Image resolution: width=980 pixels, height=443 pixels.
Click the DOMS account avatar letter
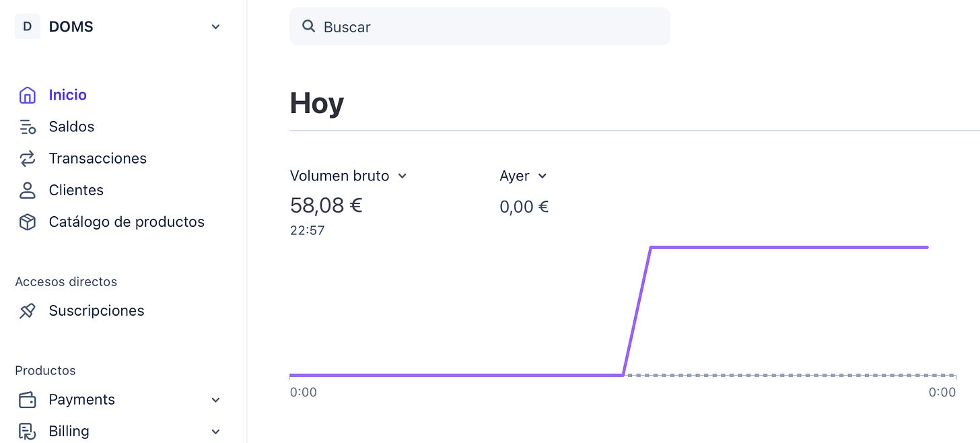[27, 26]
